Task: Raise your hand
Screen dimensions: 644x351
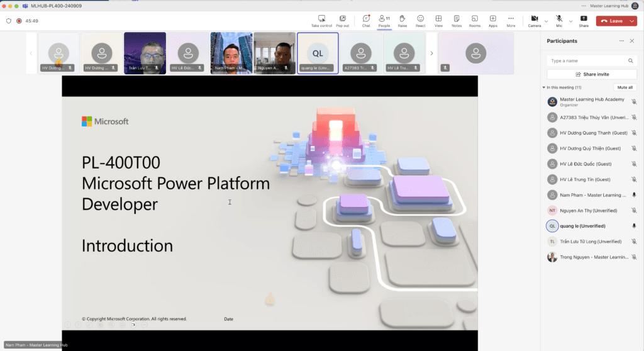Action: 402,21
